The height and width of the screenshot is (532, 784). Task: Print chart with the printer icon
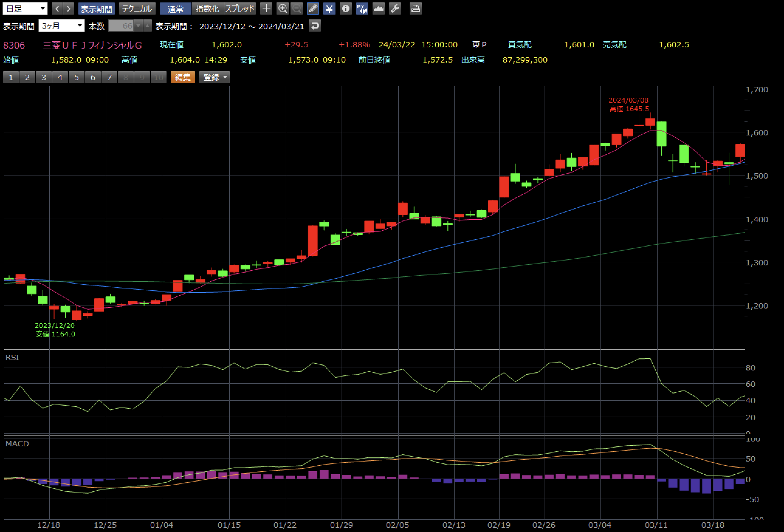(x=415, y=9)
